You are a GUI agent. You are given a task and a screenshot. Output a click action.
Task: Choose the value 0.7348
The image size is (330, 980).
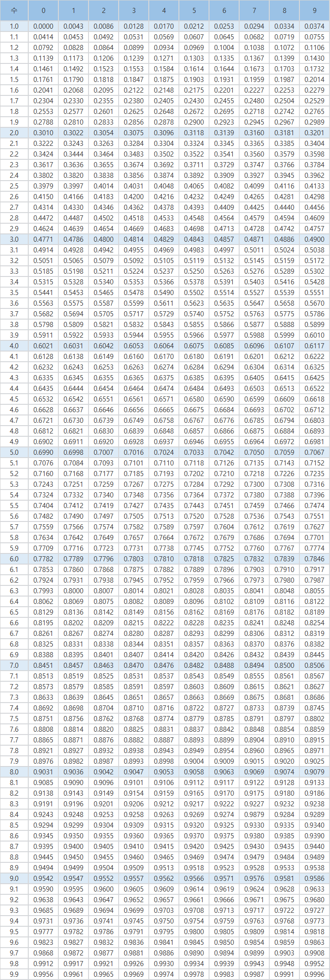(x=134, y=495)
